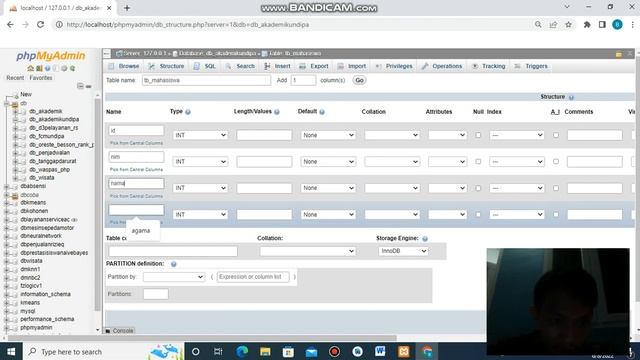Pick from Central Columns under id
This screenshot has width=640, height=360.
point(136,143)
